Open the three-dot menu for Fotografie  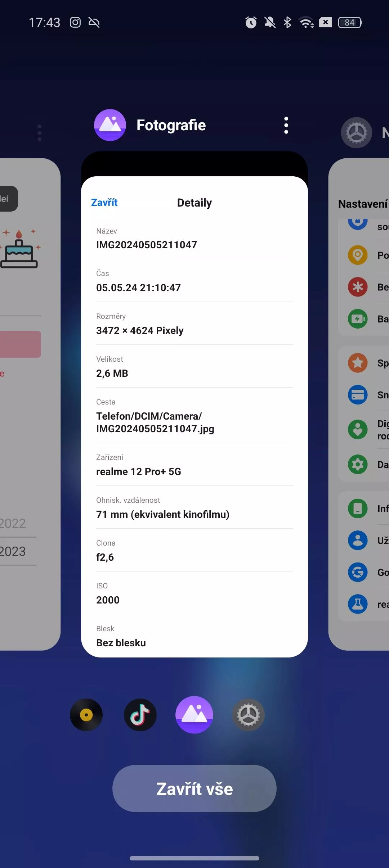pos(286,125)
